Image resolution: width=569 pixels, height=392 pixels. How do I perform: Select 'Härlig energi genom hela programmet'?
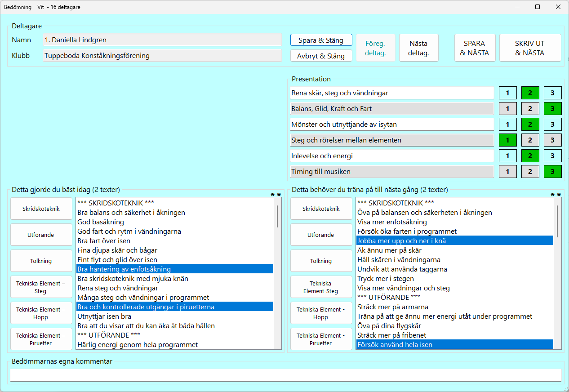(x=175, y=344)
